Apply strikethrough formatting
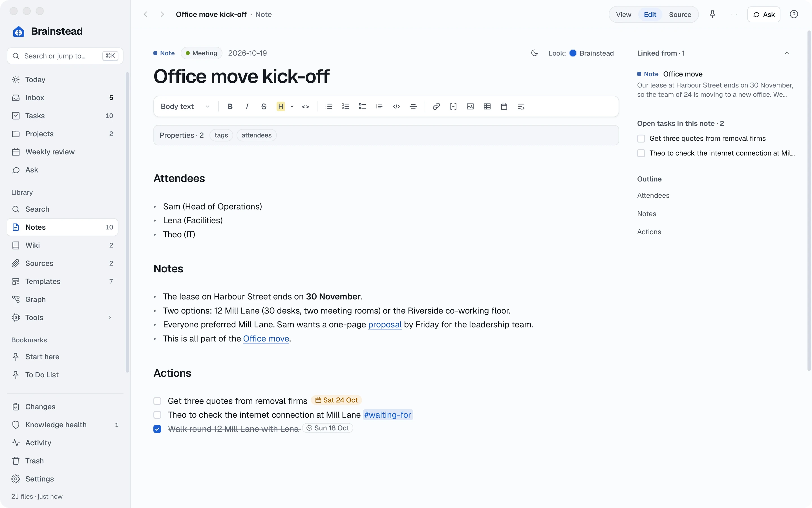The image size is (812, 508). pyautogui.click(x=264, y=106)
